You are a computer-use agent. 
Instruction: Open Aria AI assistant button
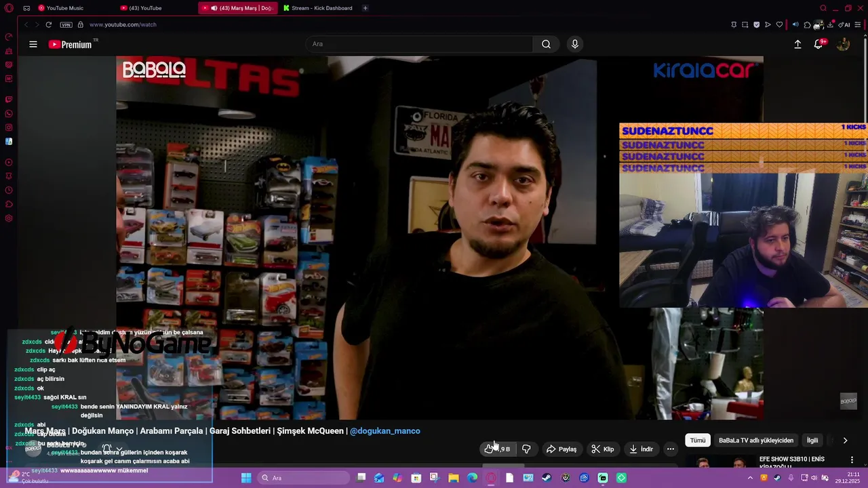(845, 24)
